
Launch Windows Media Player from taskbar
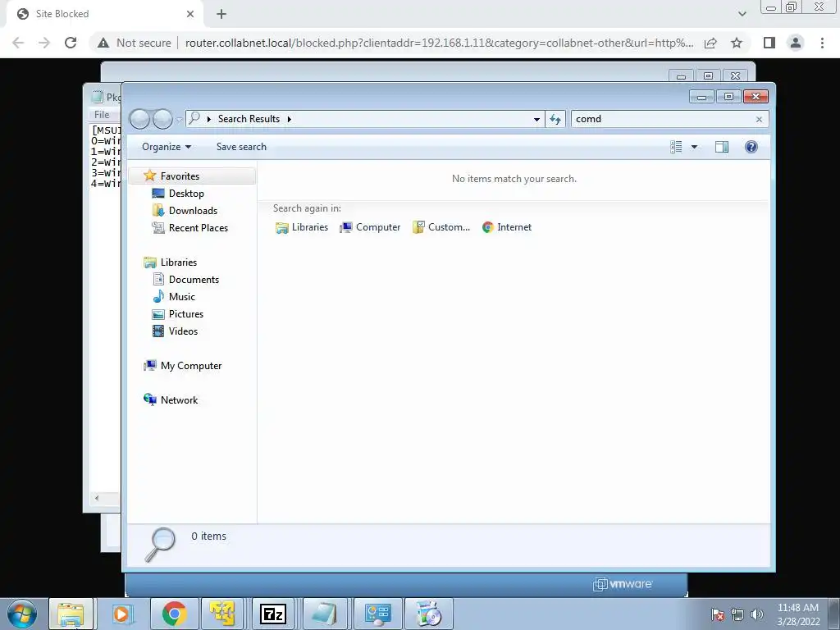point(122,614)
